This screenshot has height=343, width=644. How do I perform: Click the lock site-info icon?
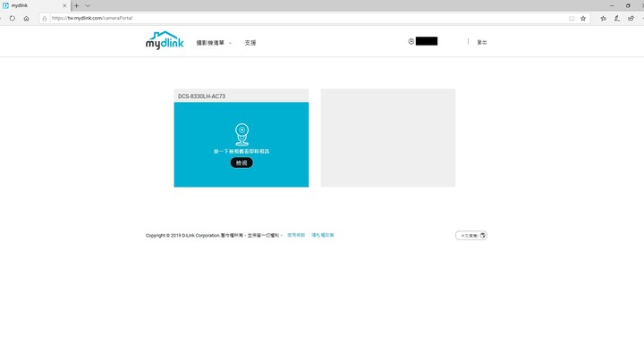click(45, 19)
